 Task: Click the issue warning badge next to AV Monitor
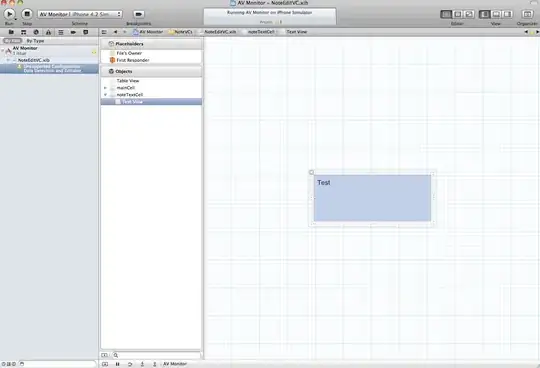(x=94, y=52)
